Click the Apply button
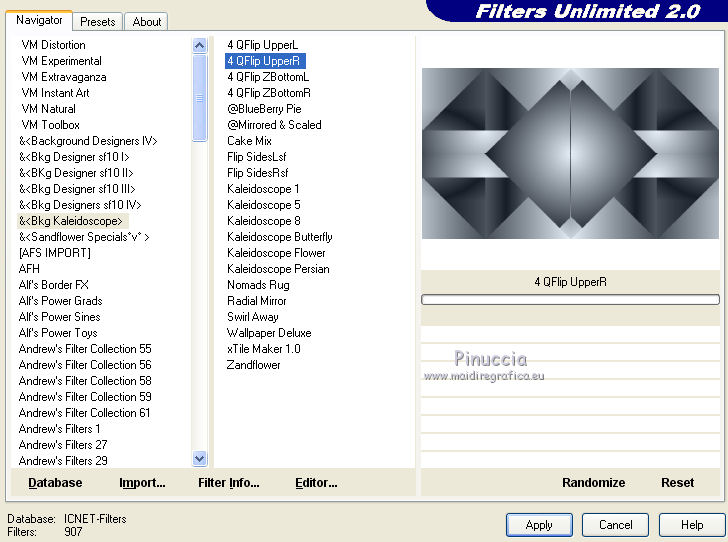The image size is (728, 542). pos(539,525)
